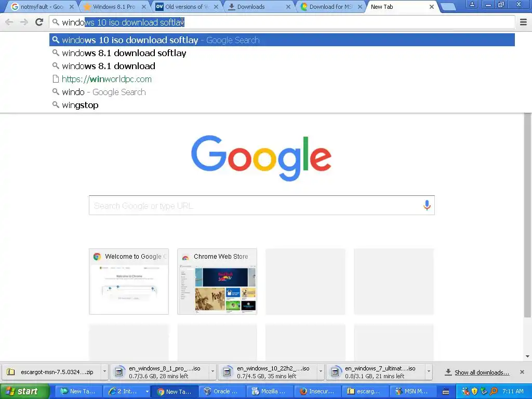Click the orange magnifier tray icon
The width and height of the screenshot is (532, 399).
tap(494, 392)
